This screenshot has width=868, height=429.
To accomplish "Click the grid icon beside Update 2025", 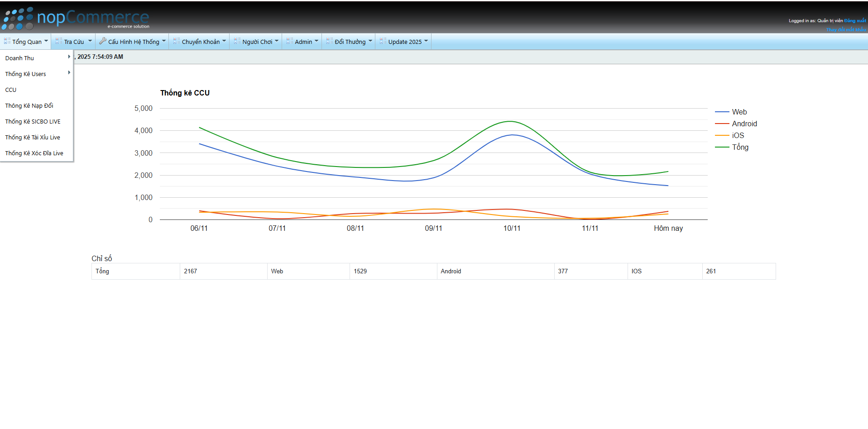I will pyautogui.click(x=383, y=41).
